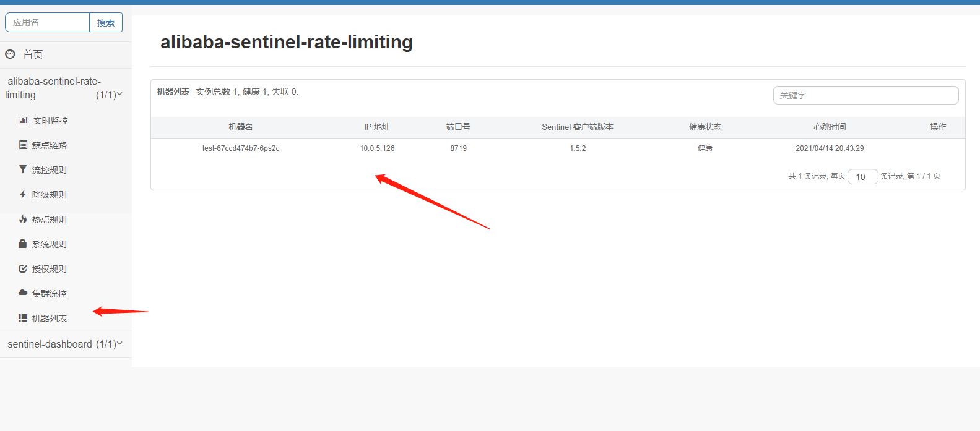Viewport: 980px width, 431px height.
Task: Click the grid icon for 机器列表
Action: pos(23,318)
